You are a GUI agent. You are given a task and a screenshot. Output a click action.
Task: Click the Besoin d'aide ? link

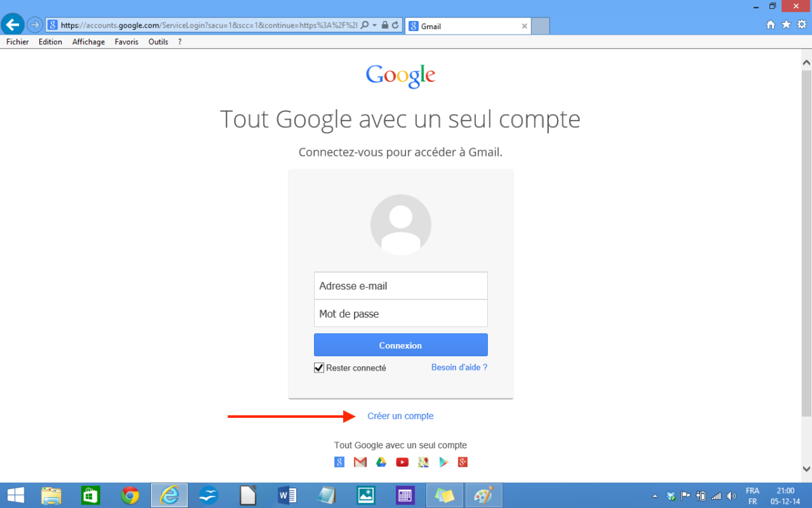459,367
